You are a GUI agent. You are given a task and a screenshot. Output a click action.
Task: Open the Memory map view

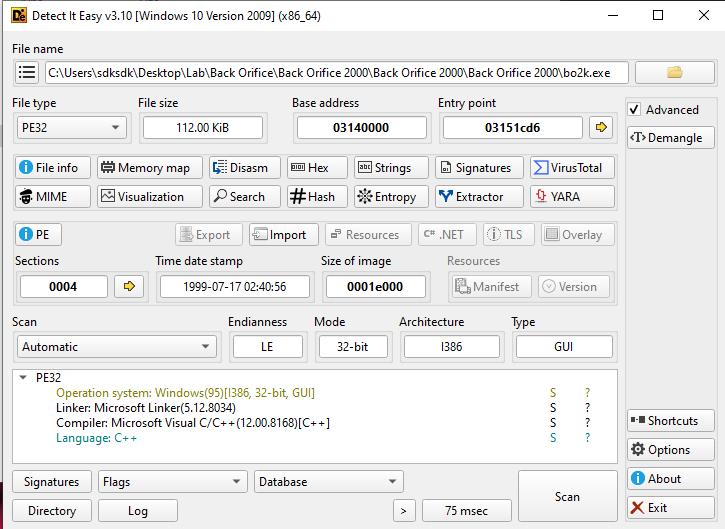tap(149, 168)
